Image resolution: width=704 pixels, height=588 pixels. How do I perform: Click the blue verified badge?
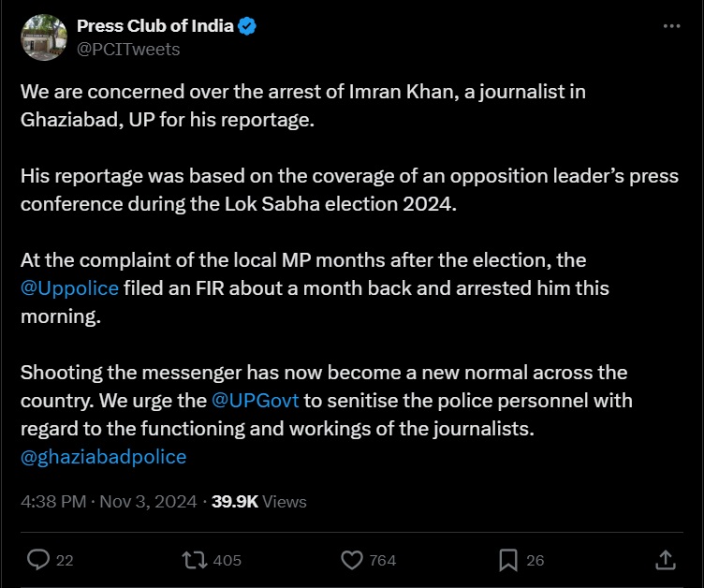click(x=248, y=26)
